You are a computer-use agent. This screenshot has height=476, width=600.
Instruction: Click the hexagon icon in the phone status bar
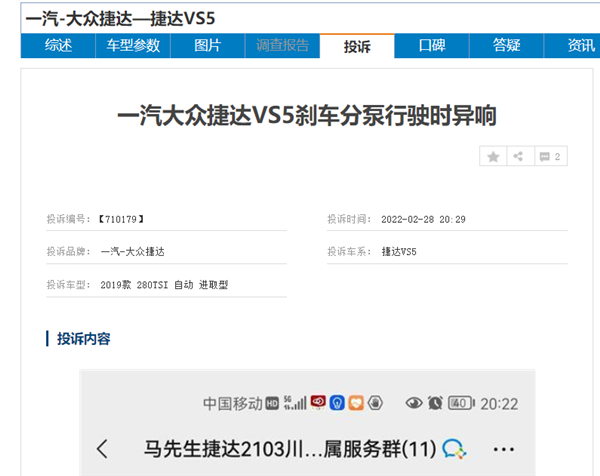[375, 403]
